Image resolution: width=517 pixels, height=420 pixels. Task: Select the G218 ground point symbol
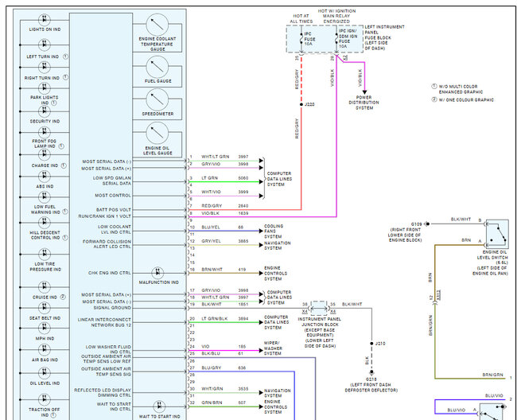pyautogui.click(x=371, y=372)
